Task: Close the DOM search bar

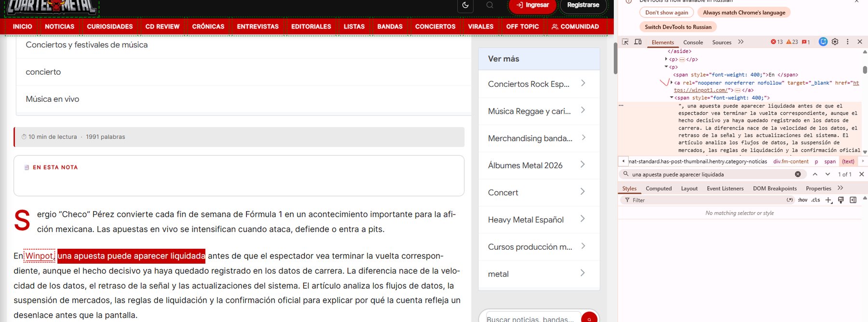Action: pos(861,174)
